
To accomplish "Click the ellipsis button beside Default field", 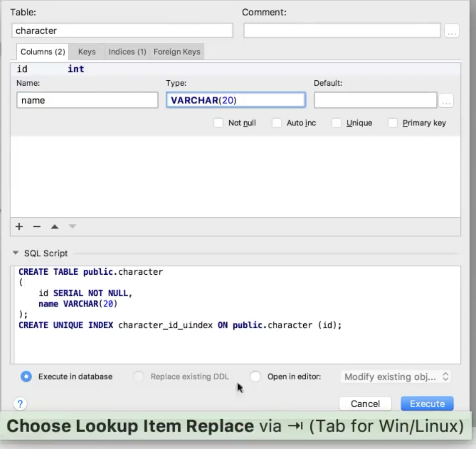I will point(446,101).
